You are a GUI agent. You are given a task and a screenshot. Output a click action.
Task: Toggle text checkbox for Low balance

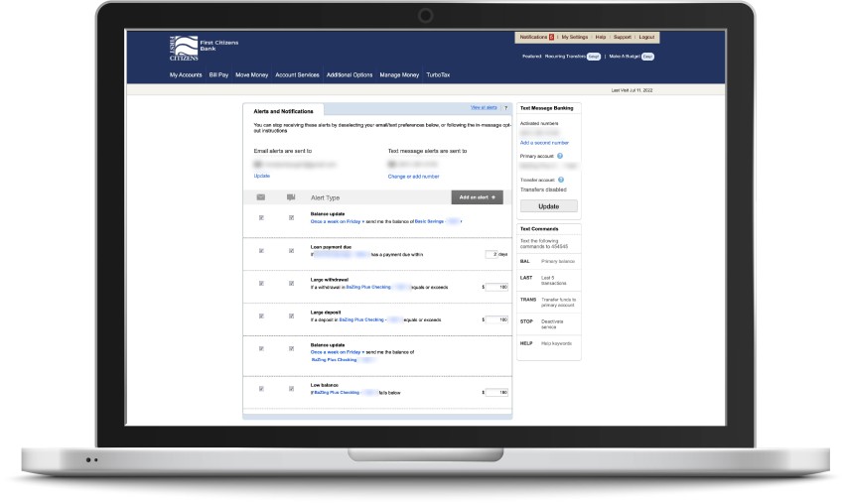(291, 389)
